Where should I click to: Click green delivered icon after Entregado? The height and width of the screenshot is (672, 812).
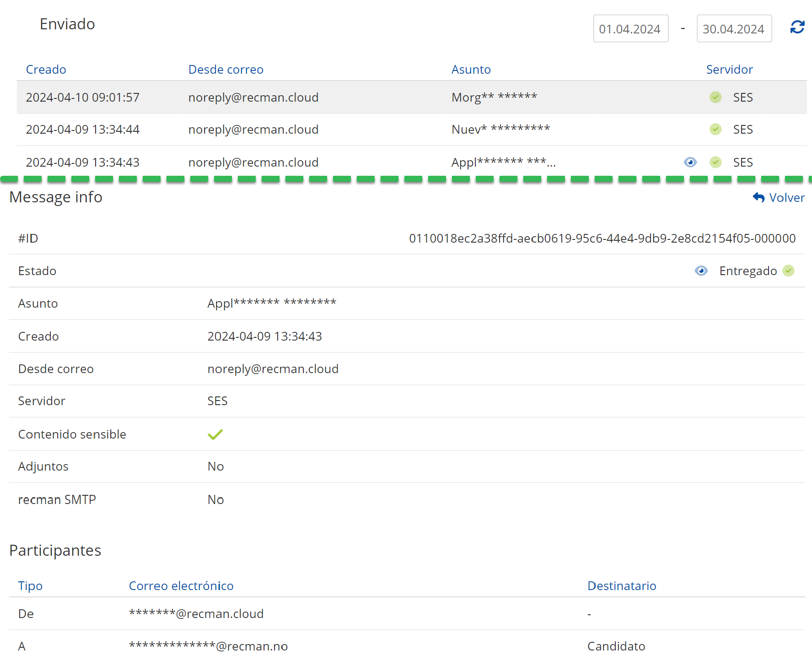coord(788,271)
